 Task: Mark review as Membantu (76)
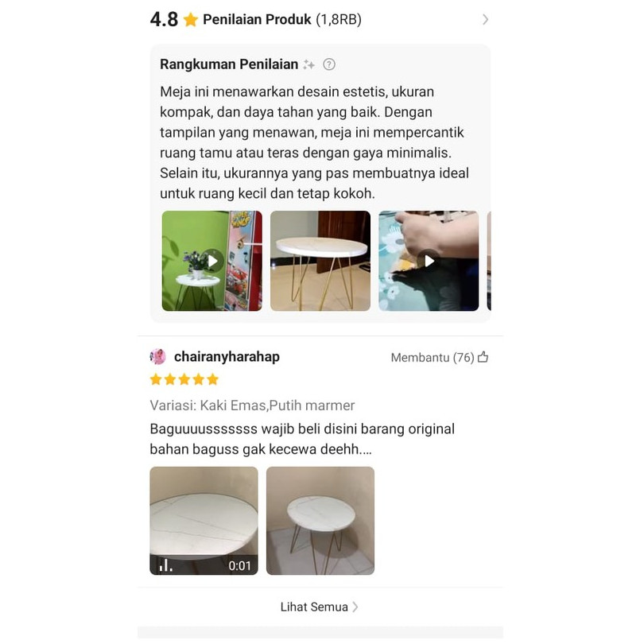[x=440, y=357]
